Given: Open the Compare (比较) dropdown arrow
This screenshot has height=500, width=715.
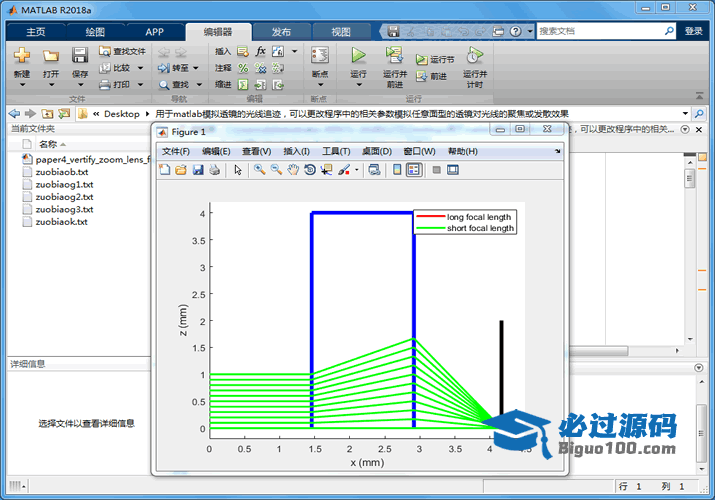Looking at the screenshot, I should [140, 68].
